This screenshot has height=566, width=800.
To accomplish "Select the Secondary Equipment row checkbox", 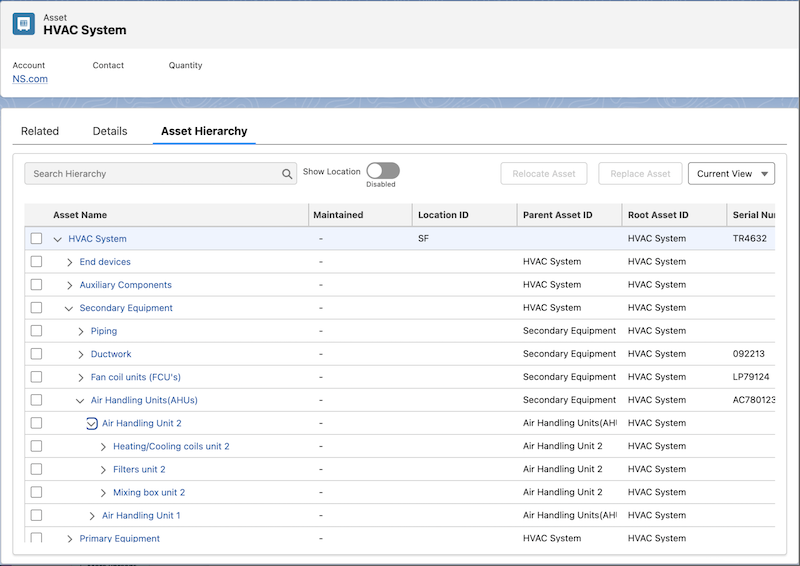I will tap(36, 308).
